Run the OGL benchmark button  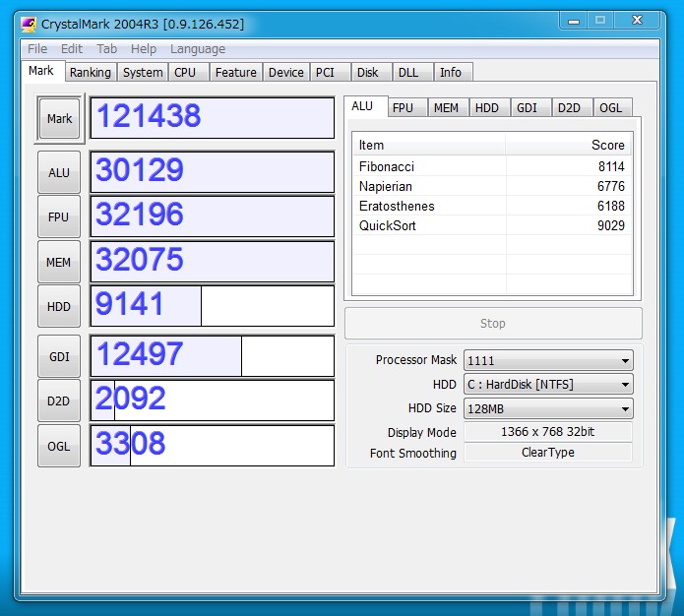59,447
